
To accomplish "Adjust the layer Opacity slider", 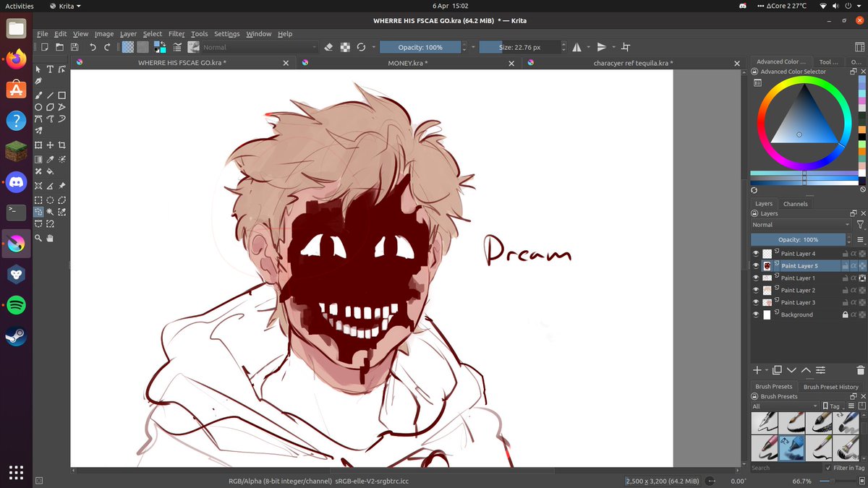I will point(799,239).
